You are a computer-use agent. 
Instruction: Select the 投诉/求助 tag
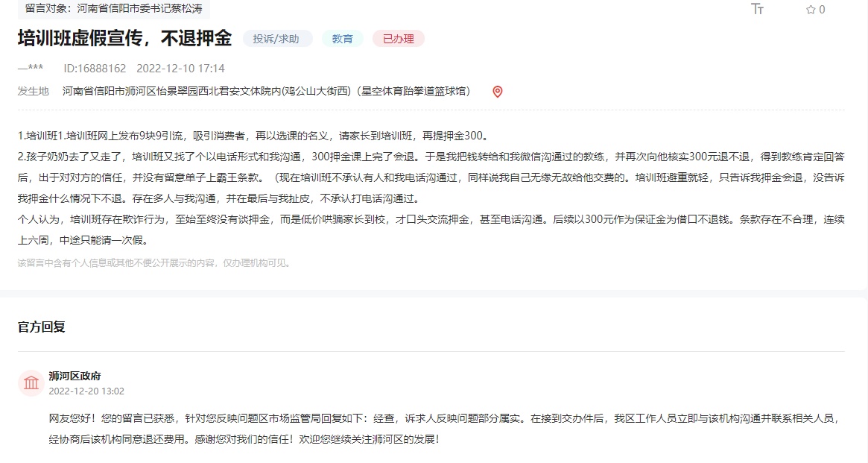pyautogui.click(x=277, y=39)
